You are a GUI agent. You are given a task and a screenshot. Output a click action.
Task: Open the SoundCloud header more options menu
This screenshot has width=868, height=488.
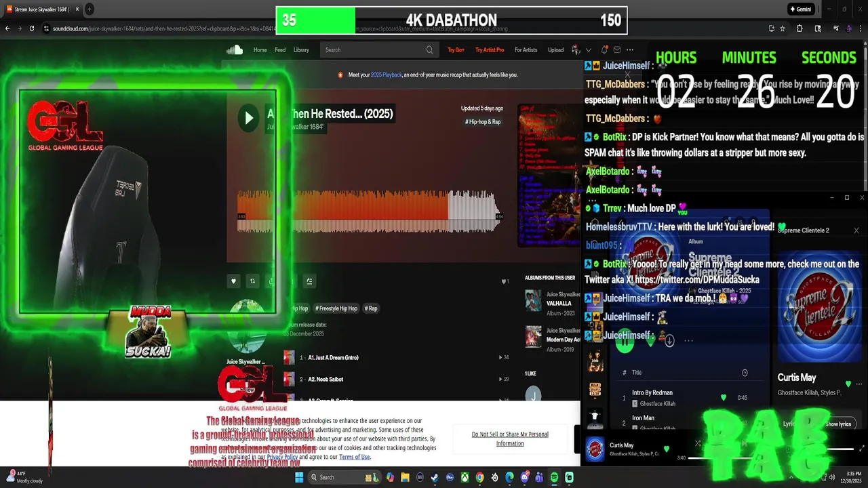[629, 49]
